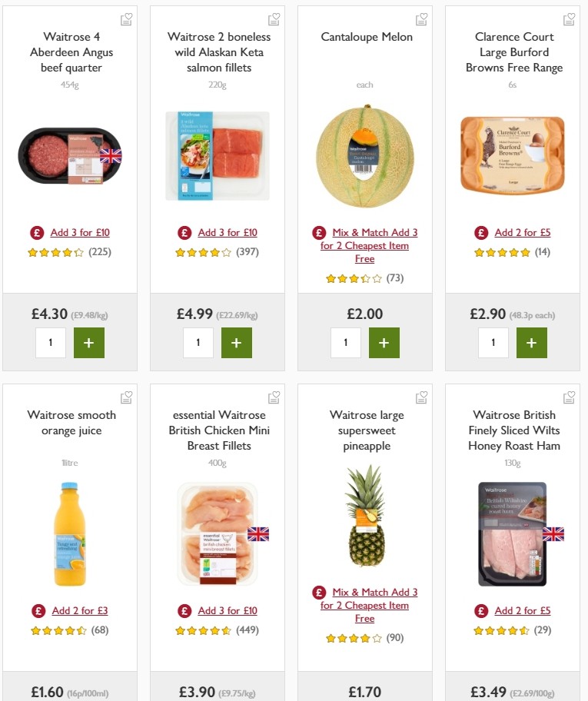This screenshot has height=701, width=588.
Task: Click the save-to-list icon on Honey Roast Ham
Action: 569,397
